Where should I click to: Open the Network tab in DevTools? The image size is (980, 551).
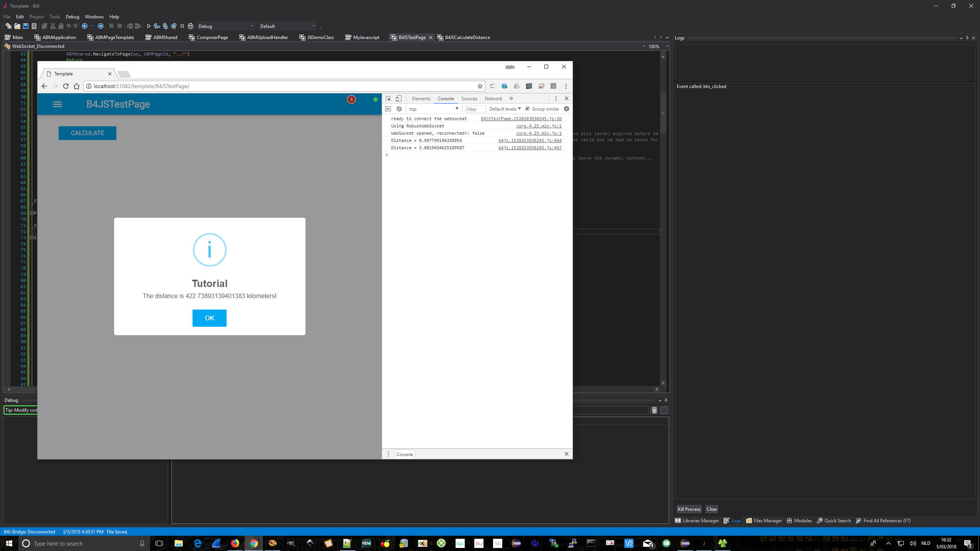point(493,99)
